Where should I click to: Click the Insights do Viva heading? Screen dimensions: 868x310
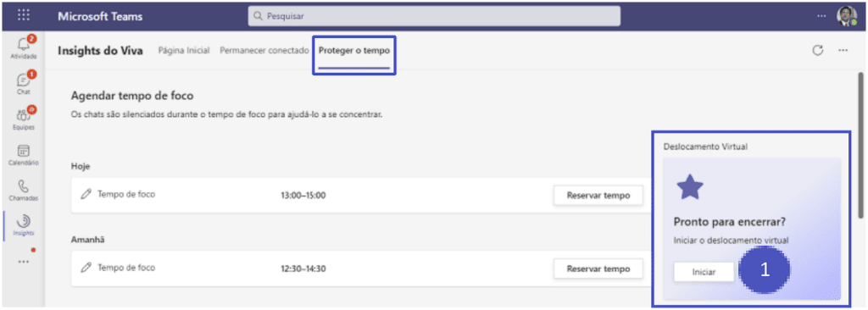pos(100,50)
